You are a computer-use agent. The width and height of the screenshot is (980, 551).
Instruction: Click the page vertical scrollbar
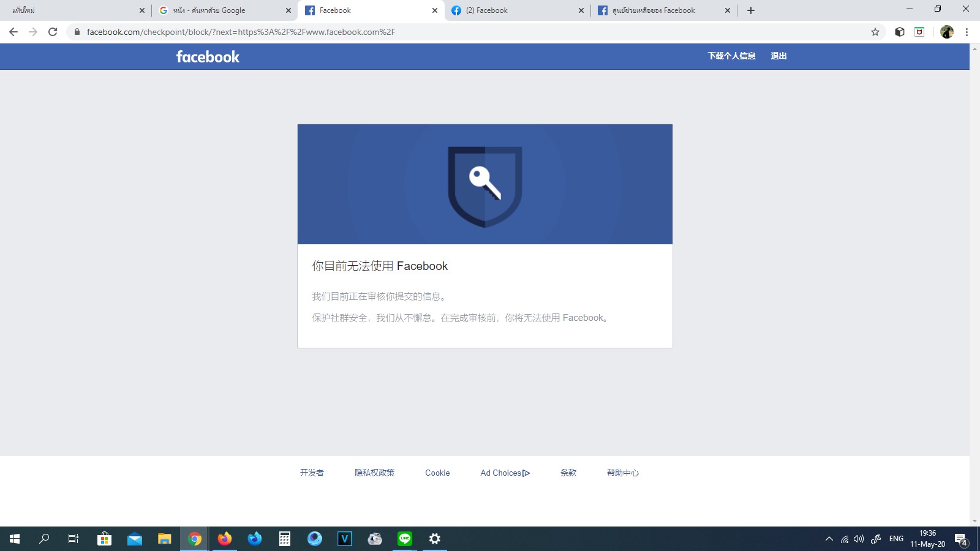tap(974, 285)
